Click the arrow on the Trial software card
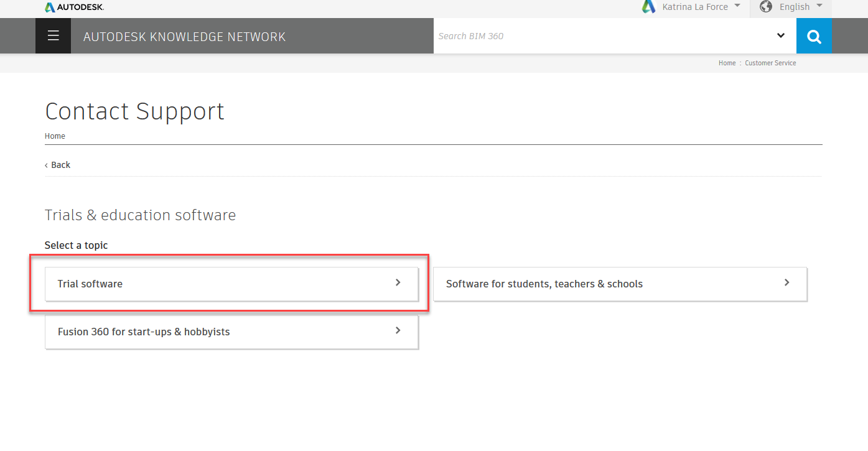Viewport: 868px width, 451px height. point(398,282)
